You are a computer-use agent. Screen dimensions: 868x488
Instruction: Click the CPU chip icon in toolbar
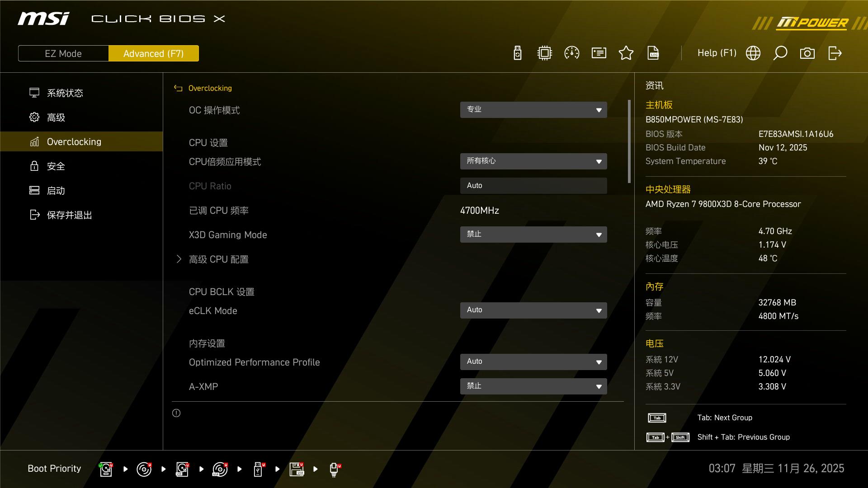pyautogui.click(x=544, y=53)
